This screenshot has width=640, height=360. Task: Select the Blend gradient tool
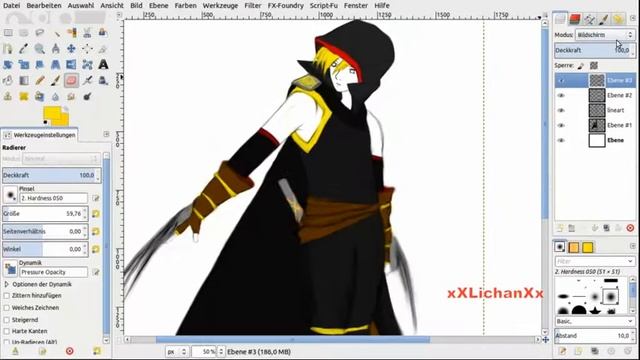click(x=24, y=80)
